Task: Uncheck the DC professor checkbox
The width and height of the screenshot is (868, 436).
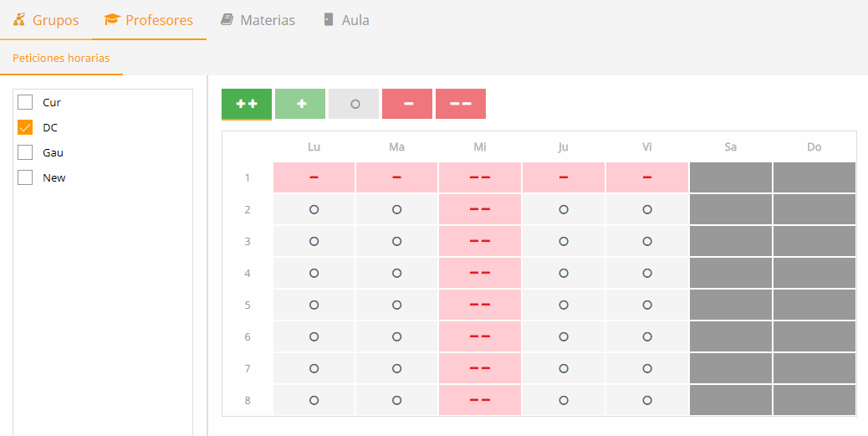Action: 25,127
